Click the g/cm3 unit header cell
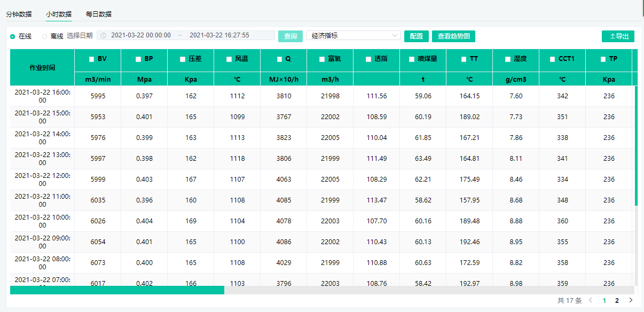The height and width of the screenshot is (312, 644). point(516,79)
